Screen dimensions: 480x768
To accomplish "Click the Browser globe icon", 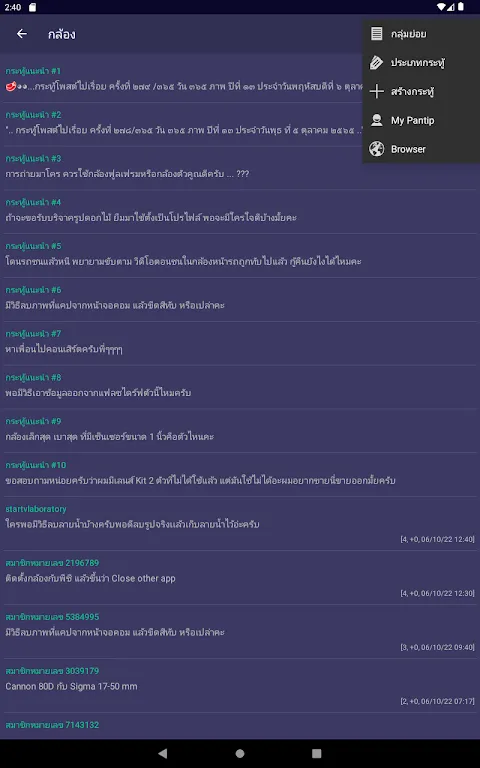I will click(x=376, y=149).
